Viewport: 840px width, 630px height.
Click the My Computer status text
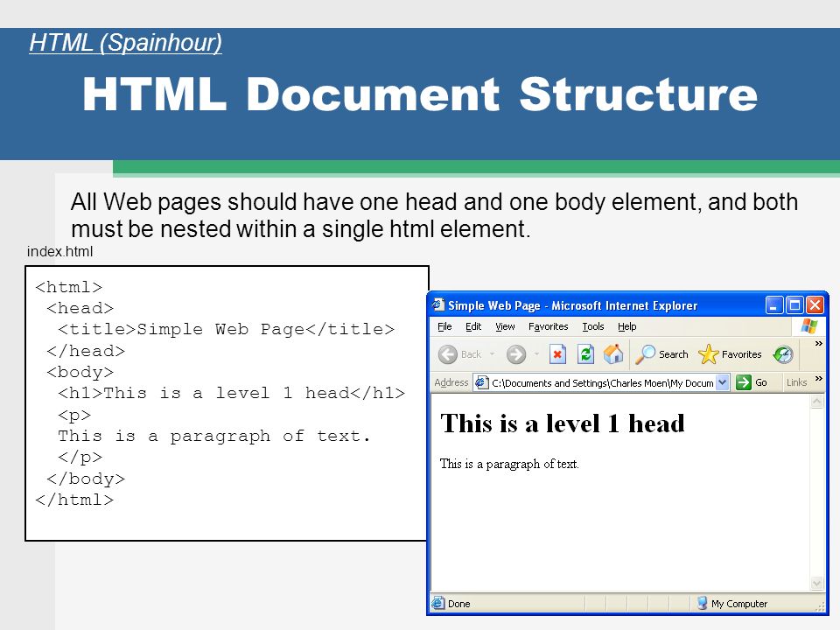739,604
